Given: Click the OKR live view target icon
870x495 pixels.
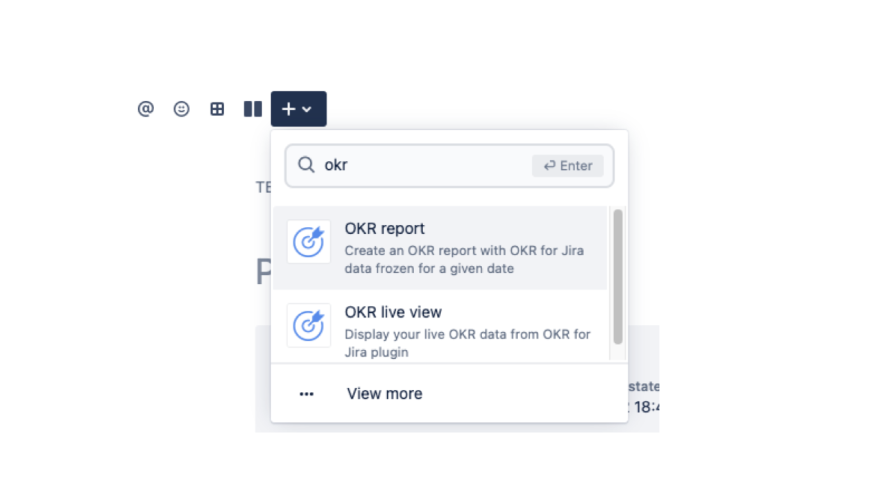Looking at the screenshot, I should point(308,325).
